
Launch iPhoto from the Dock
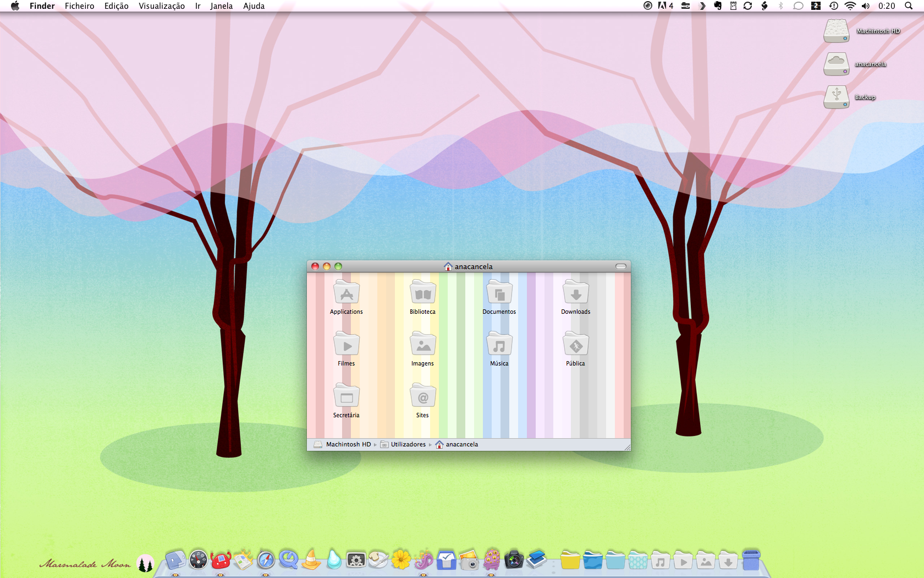469,560
